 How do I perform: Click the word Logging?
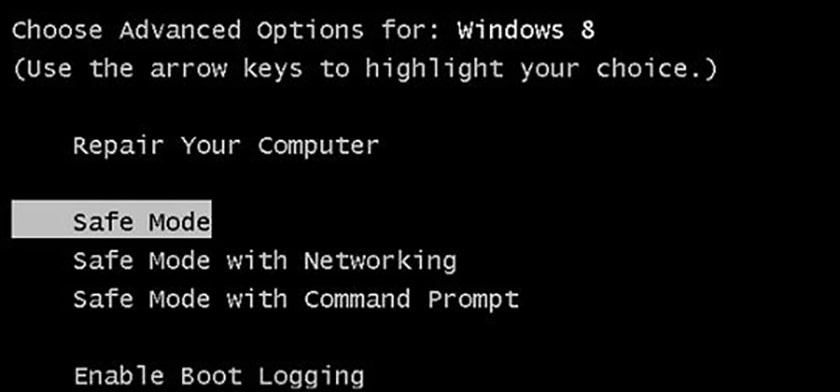coord(312,378)
